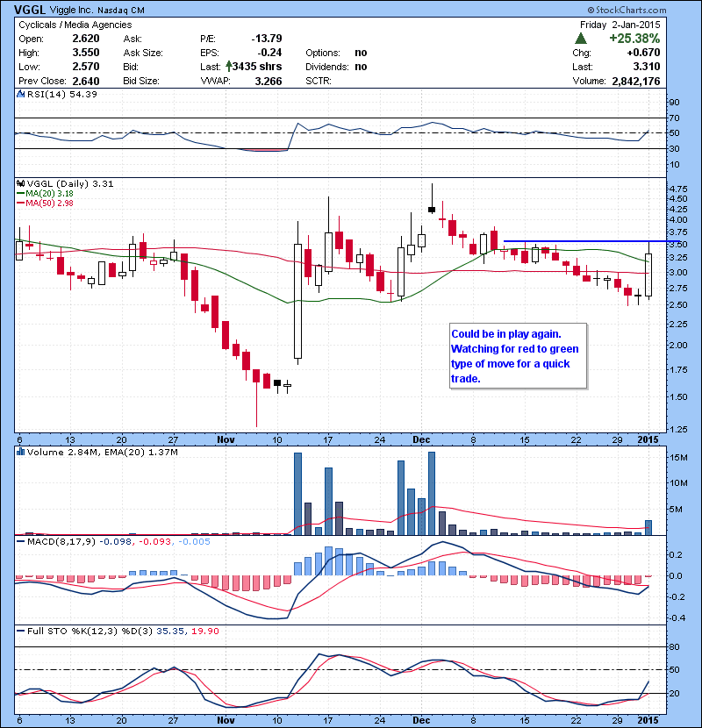Click the blue annotation note box
Screen dimensions: 702x728
[518, 355]
